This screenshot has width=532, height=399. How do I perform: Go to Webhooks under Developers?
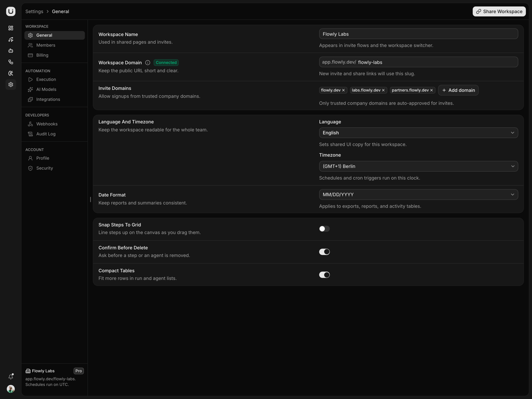55,124
